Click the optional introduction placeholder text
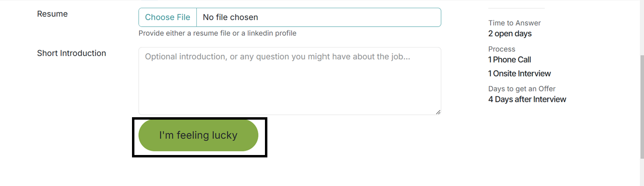644x186 pixels. coord(278,57)
